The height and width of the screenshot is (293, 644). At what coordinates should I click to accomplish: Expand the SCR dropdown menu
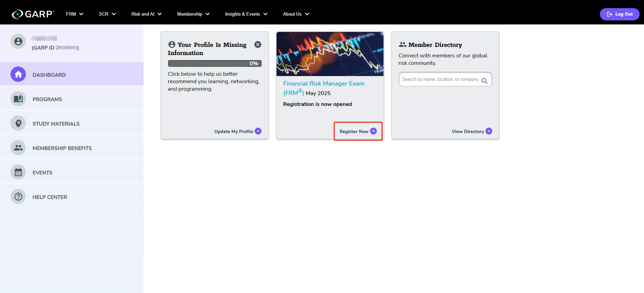click(107, 14)
